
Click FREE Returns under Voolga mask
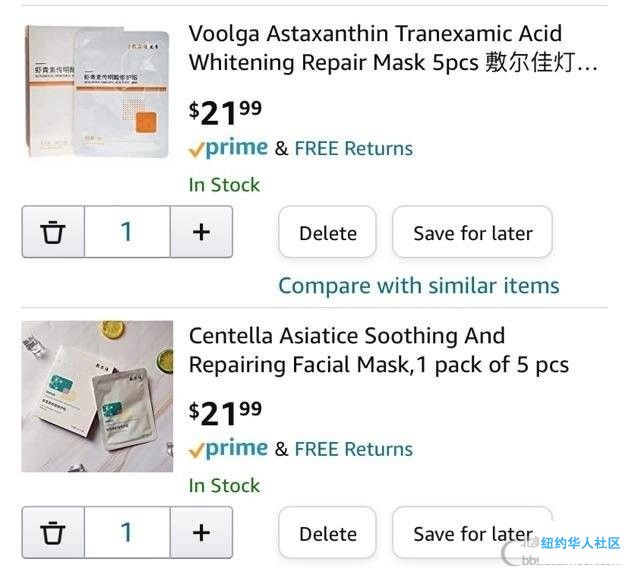tap(353, 148)
